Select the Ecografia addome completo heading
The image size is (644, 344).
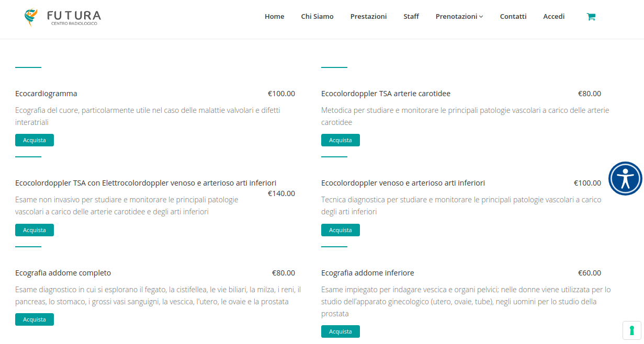pyautogui.click(x=63, y=273)
